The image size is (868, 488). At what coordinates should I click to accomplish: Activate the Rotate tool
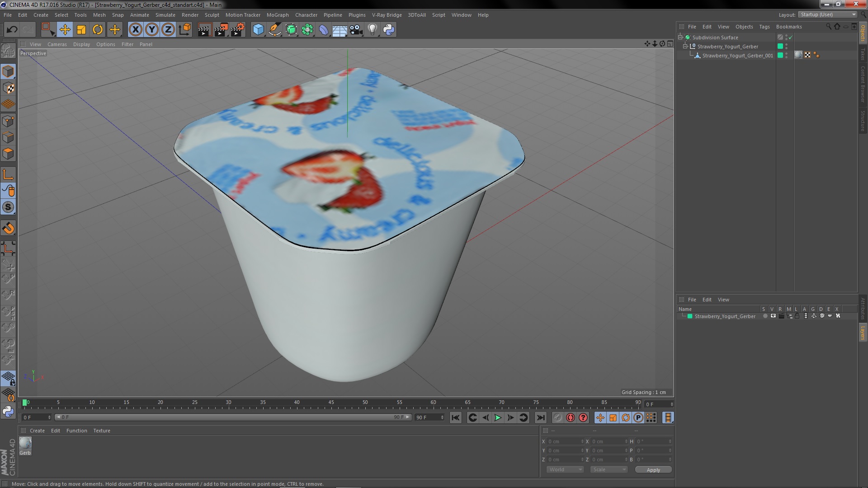[98, 30]
